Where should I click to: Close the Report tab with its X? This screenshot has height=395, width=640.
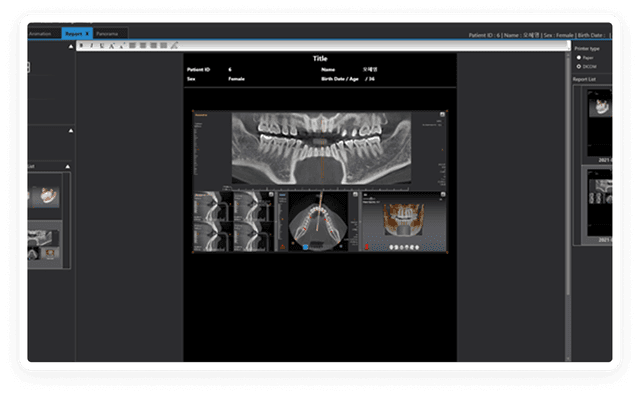tap(87, 34)
